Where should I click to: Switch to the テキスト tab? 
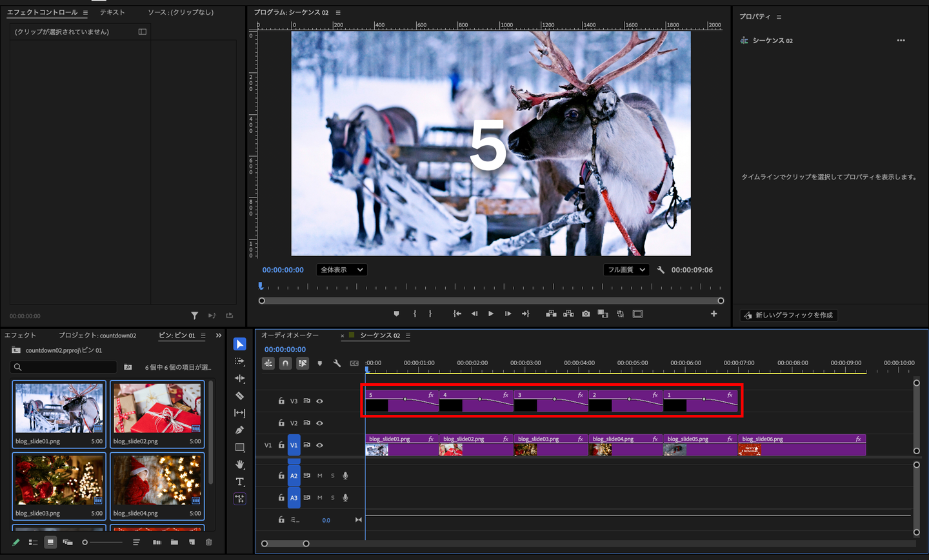112,12
